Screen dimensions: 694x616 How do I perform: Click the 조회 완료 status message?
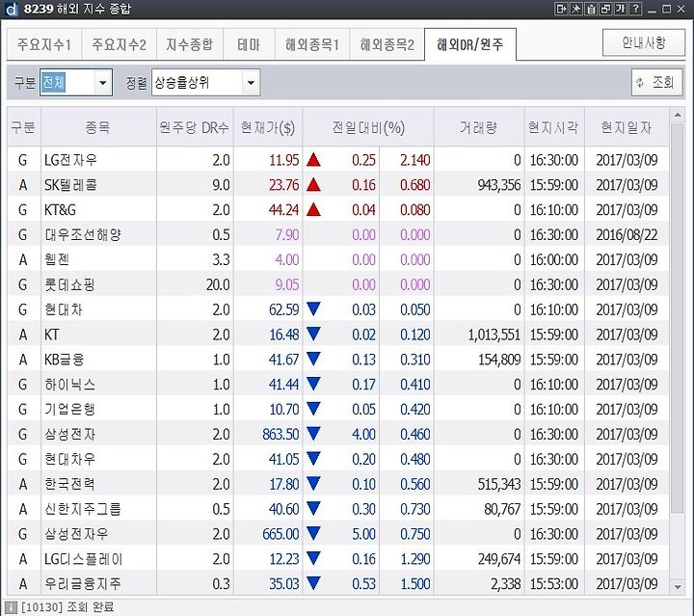91,607
